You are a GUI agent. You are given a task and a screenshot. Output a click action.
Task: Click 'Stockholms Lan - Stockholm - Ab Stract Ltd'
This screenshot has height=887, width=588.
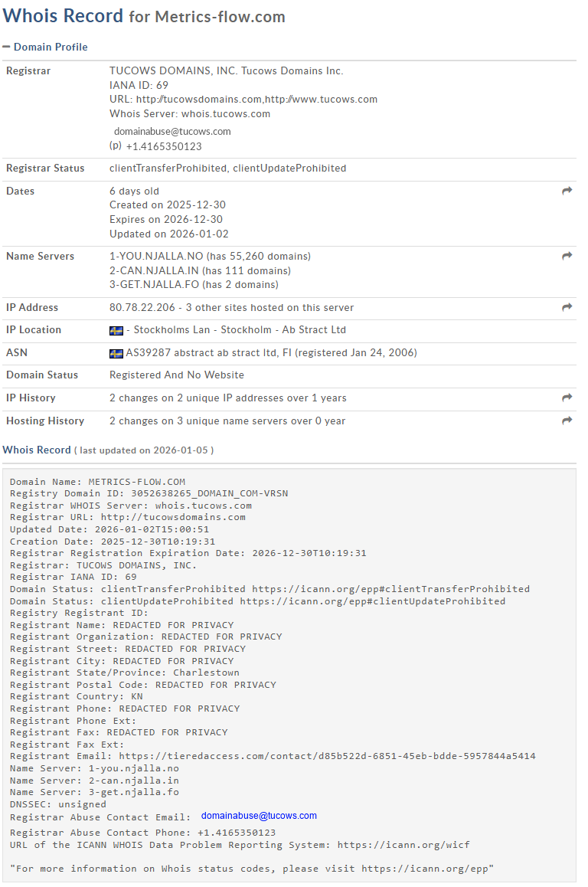(x=240, y=330)
